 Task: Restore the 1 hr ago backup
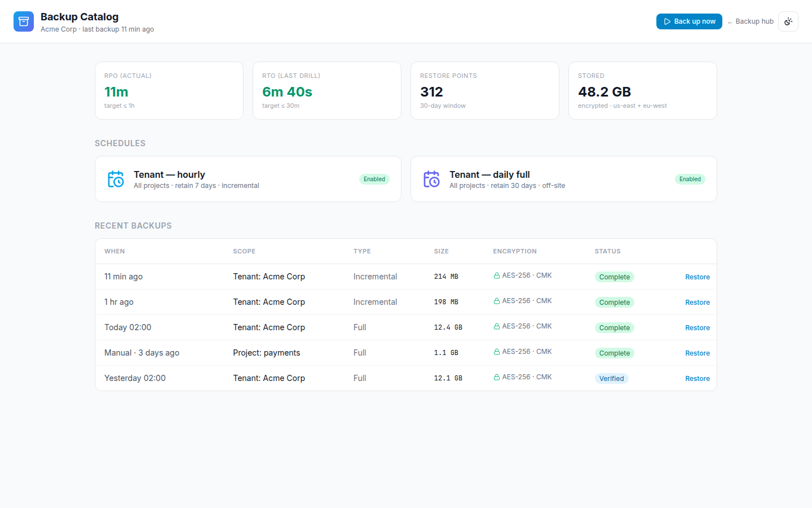point(698,303)
